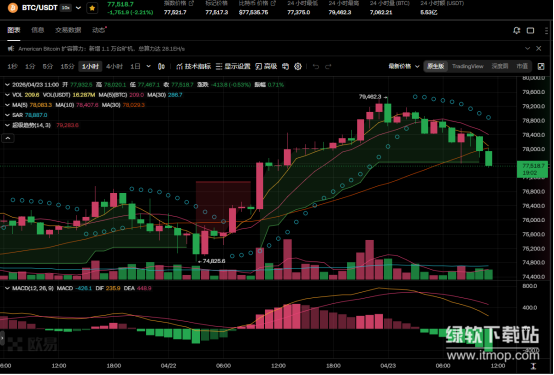Select the 1分 timeframe
Image resolution: width=554 pixels, height=375 pixels.
click(30, 66)
